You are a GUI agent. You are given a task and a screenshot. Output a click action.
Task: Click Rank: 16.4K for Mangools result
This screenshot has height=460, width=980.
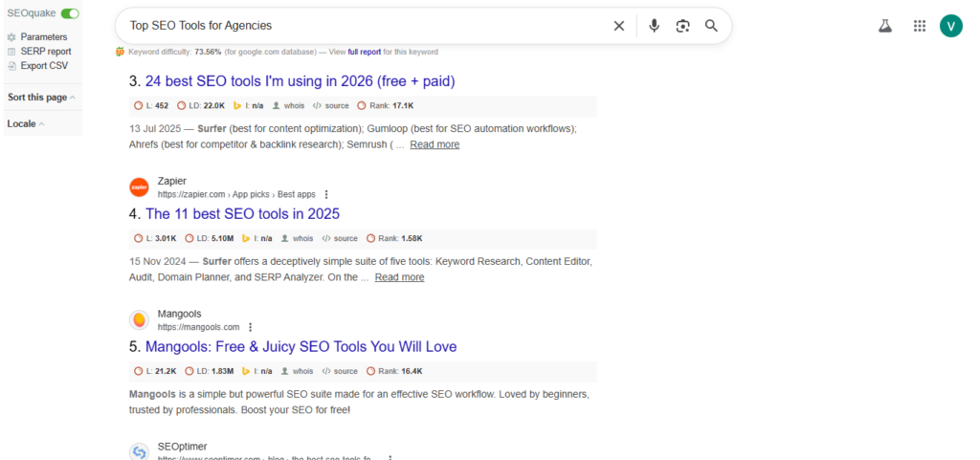coord(394,371)
